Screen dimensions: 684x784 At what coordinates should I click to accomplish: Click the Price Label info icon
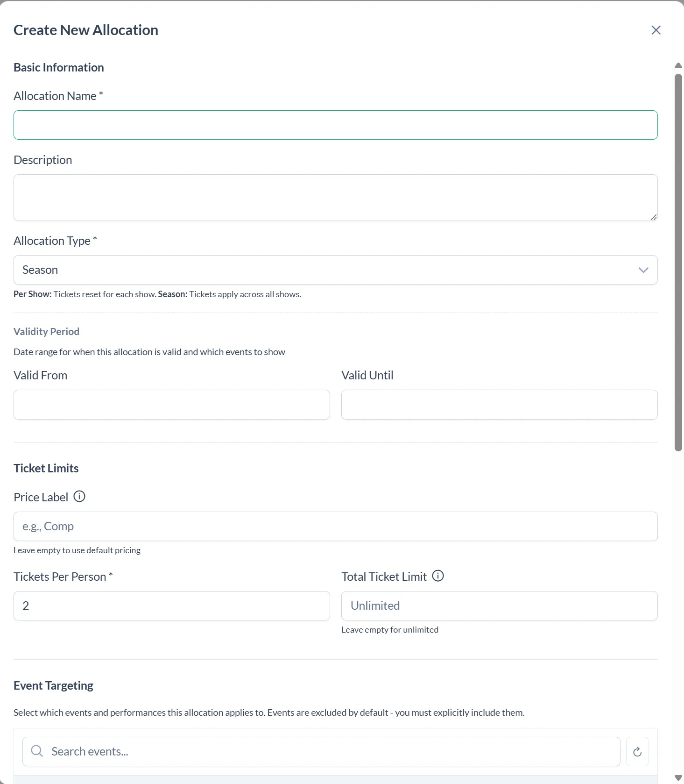point(79,497)
